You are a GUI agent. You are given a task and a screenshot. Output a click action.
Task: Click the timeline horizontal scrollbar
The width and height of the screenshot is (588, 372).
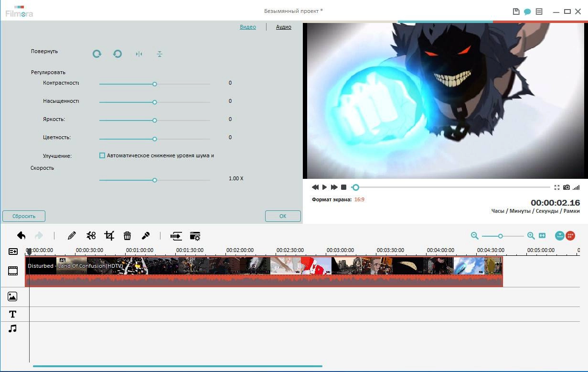(x=177, y=366)
